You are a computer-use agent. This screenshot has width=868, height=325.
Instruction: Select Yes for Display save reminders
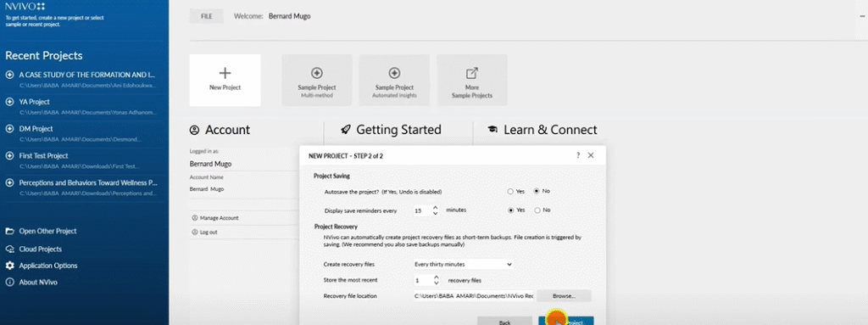point(510,210)
